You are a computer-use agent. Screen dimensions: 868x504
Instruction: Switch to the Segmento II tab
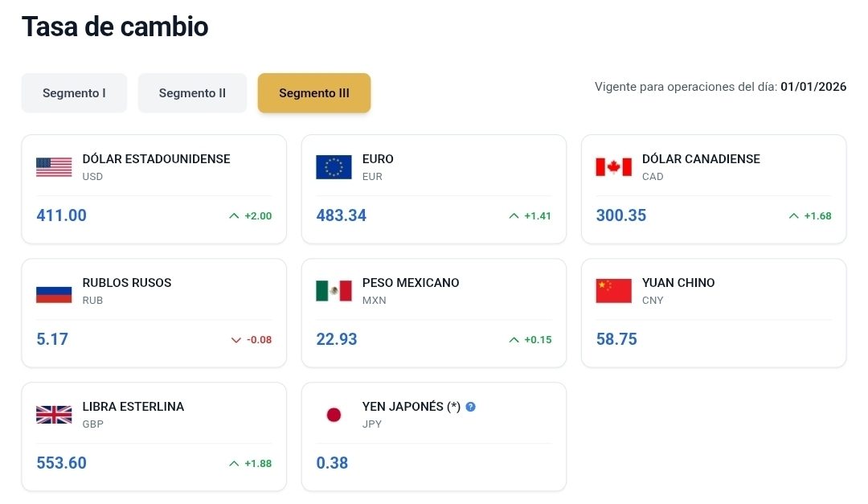[192, 93]
